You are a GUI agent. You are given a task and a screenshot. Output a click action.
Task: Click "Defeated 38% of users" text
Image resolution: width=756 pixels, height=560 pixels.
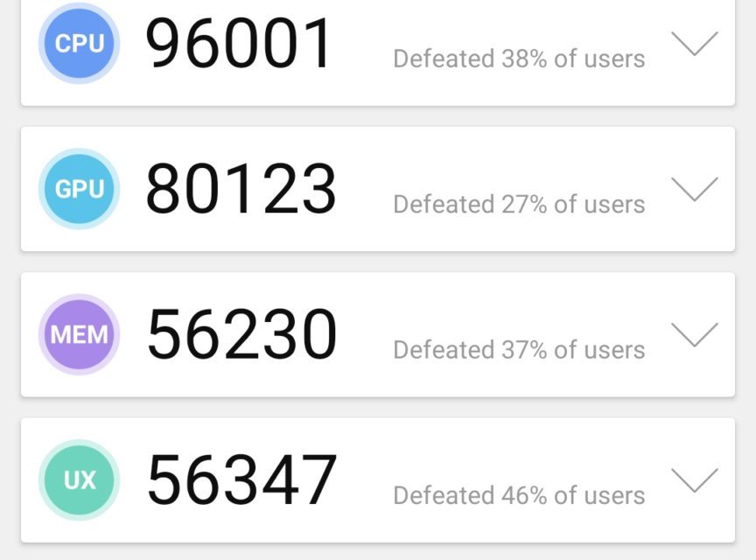tap(519, 59)
